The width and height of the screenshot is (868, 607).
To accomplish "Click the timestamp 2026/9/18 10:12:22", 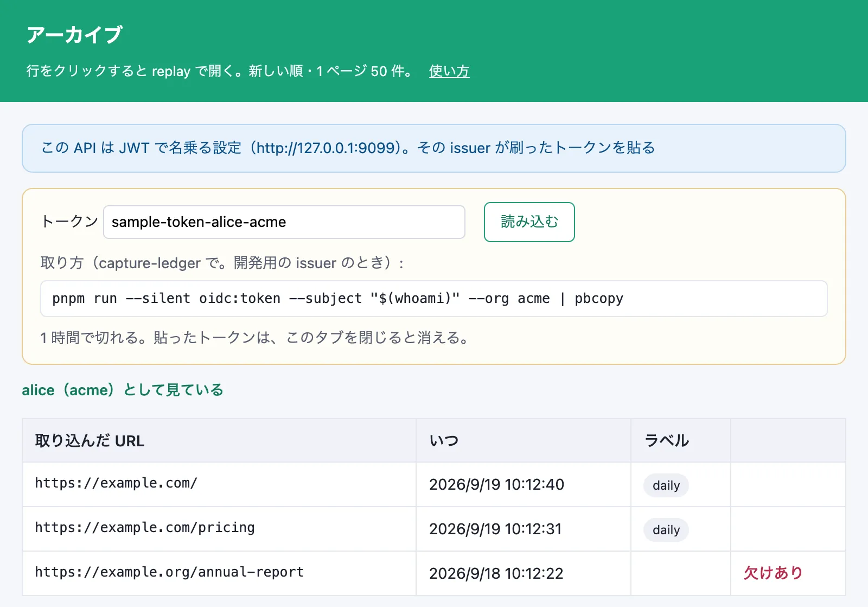I will click(496, 573).
